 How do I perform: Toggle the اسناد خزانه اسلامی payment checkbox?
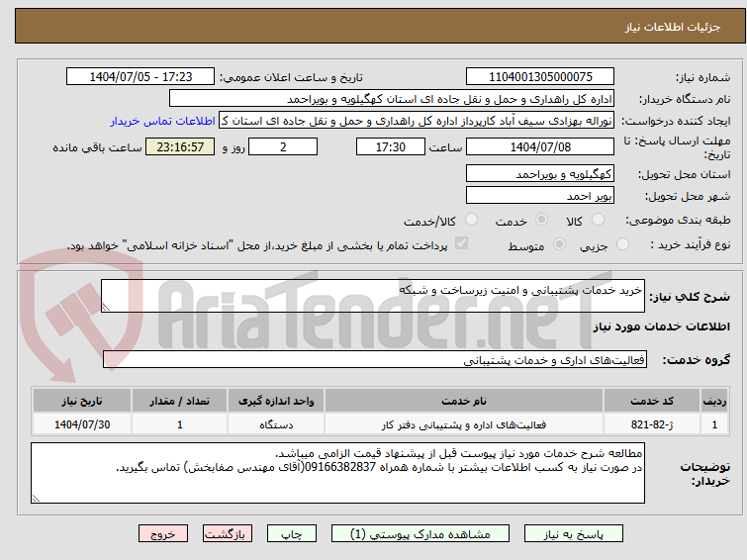coord(461,243)
